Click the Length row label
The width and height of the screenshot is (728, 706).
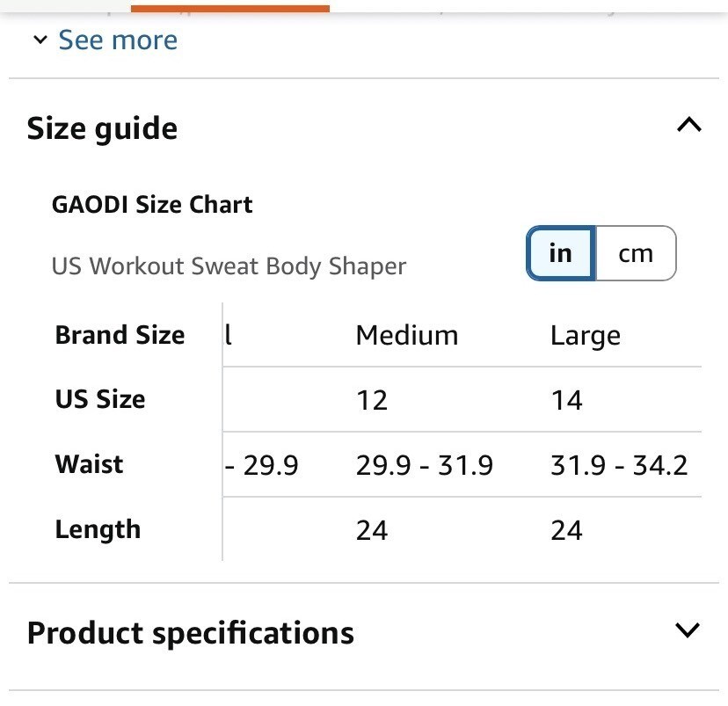click(x=98, y=529)
